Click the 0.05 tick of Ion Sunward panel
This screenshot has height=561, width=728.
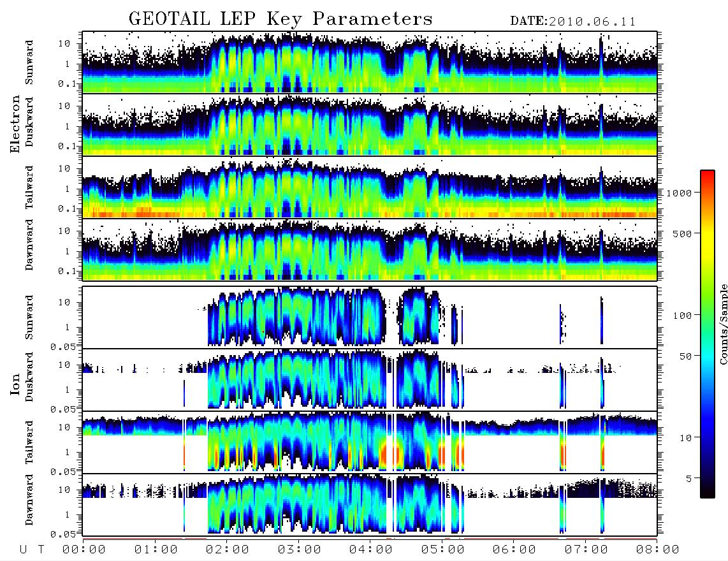pos(64,346)
